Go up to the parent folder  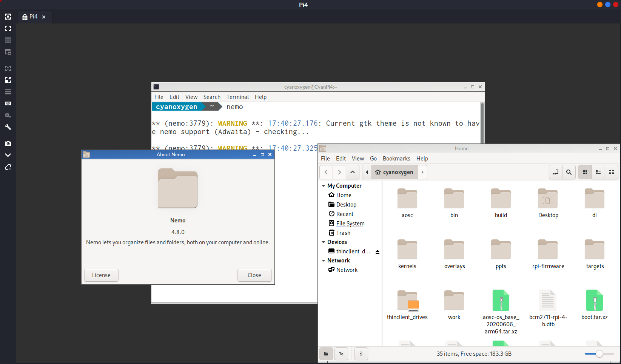[x=353, y=172]
